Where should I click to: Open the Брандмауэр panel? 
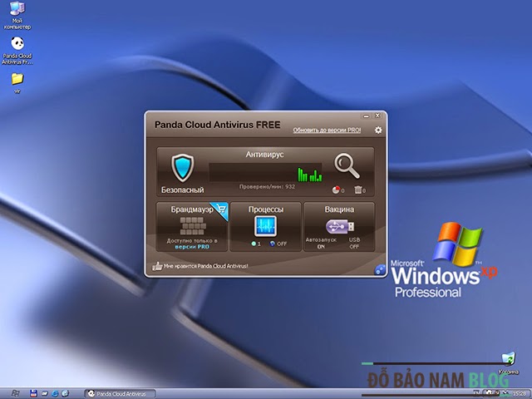(192, 227)
